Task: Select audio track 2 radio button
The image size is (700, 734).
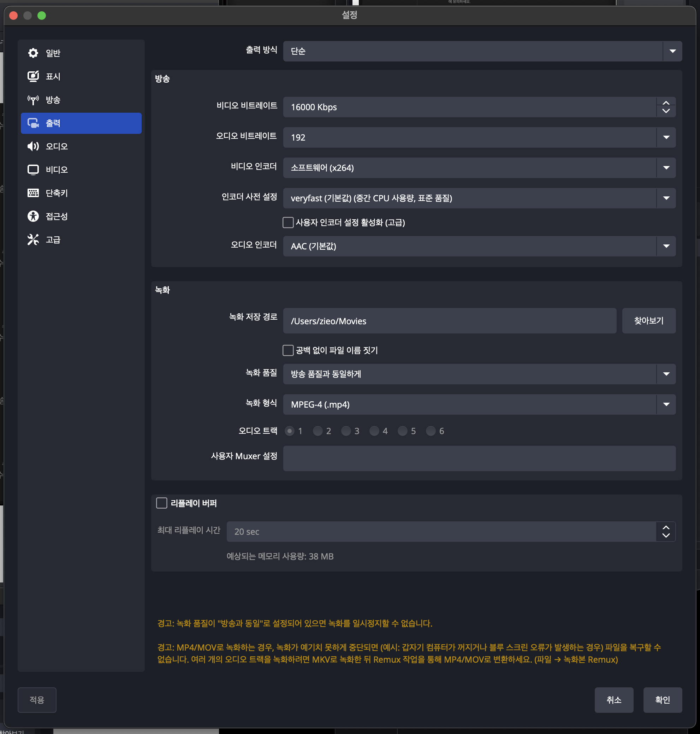Action: [318, 431]
